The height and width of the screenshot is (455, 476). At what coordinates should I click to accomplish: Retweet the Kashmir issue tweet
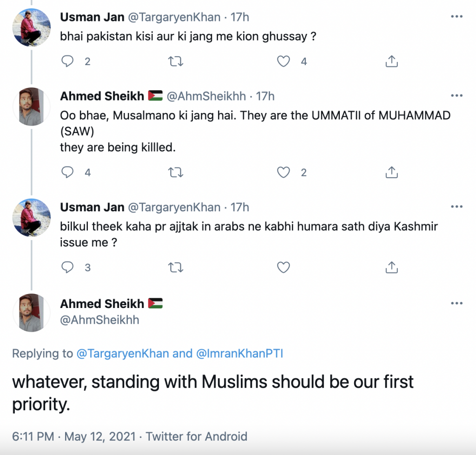click(176, 268)
